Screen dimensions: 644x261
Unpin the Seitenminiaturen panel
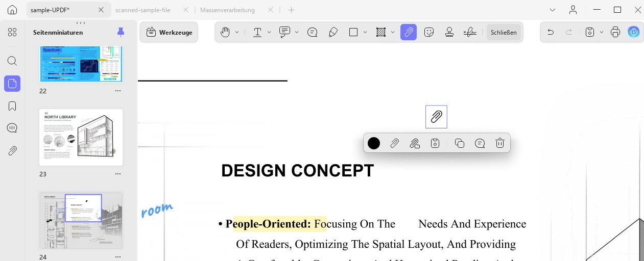[x=121, y=32]
